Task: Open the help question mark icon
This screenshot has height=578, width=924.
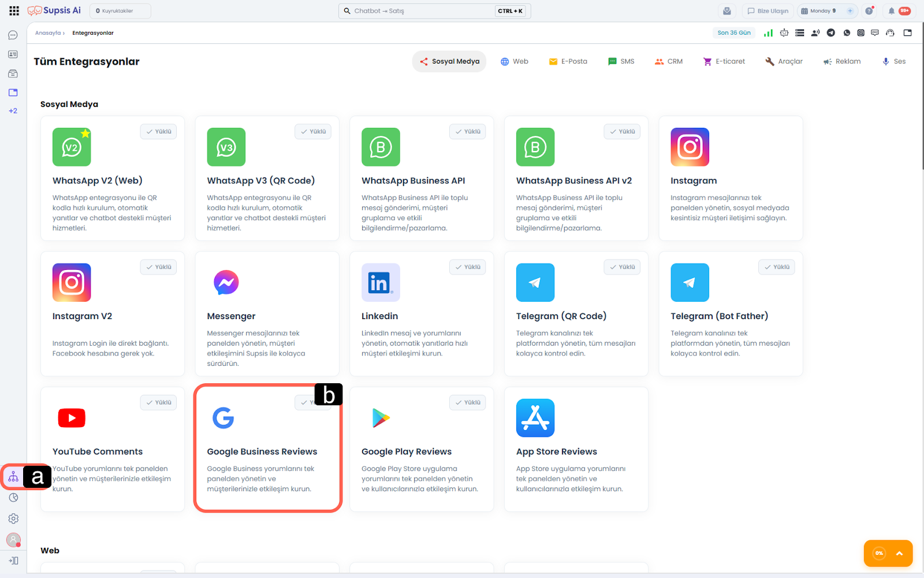Action: click(869, 11)
